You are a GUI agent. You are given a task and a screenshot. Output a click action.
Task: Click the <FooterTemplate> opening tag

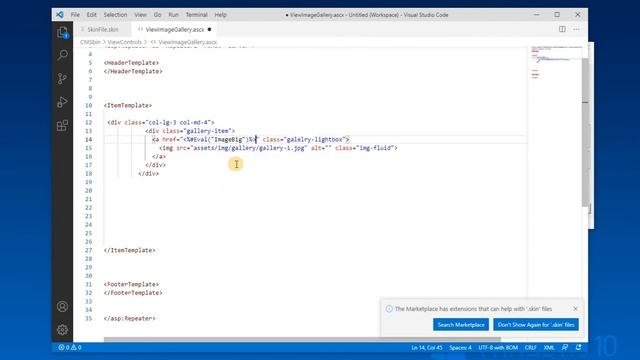click(131, 284)
